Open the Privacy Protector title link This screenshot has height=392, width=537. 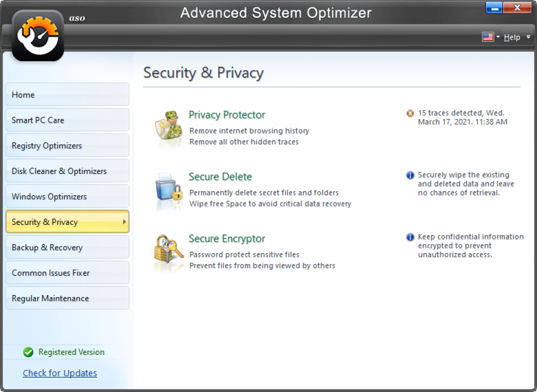(227, 115)
